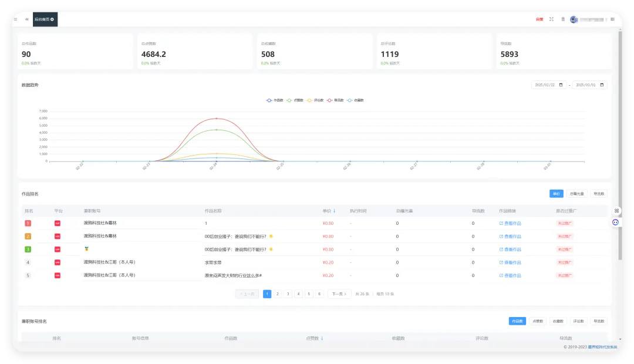Screen dimensions: 634x364
Task: Click the rank 3 green badge
Action: pyautogui.click(x=28, y=250)
